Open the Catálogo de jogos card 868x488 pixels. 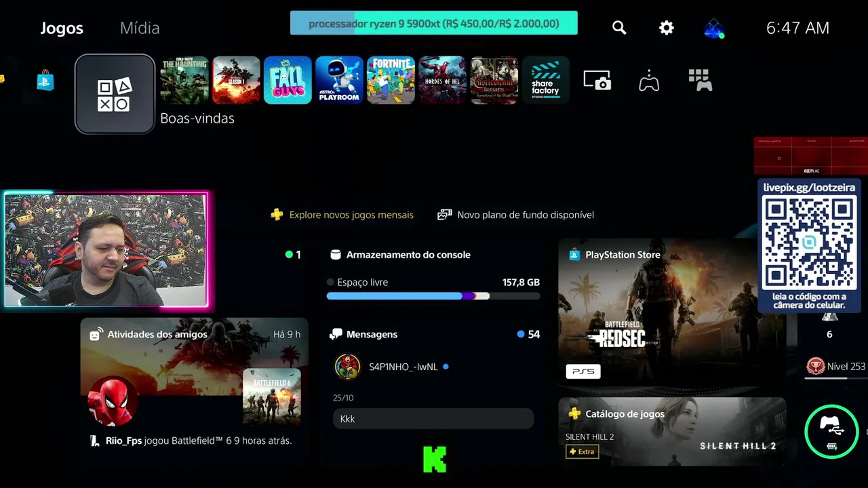point(672,432)
